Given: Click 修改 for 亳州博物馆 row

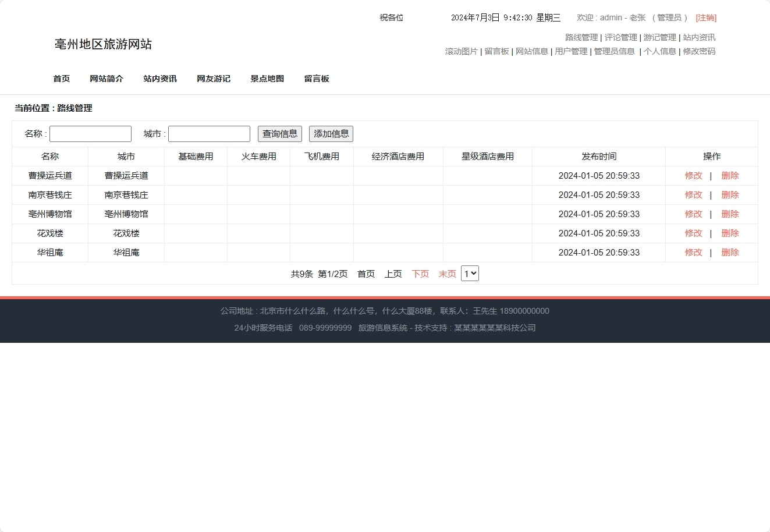Looking at the screenshot, I should (x=694, y=214).
